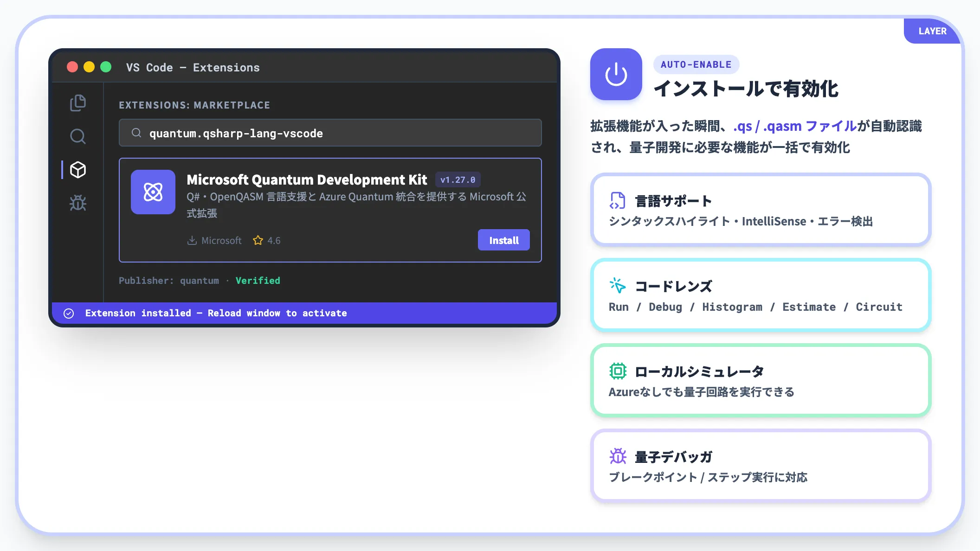Click the 4.6 rating value

[274, 240]
